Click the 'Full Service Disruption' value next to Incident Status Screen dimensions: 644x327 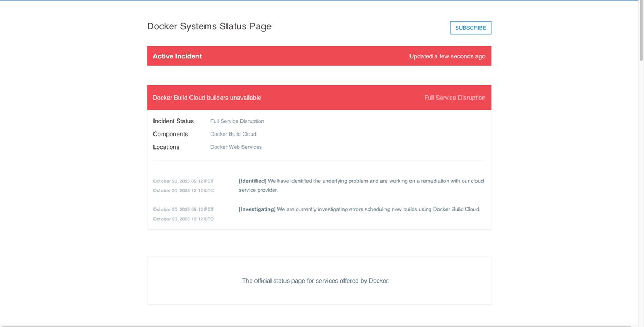(x=237, y=121)
